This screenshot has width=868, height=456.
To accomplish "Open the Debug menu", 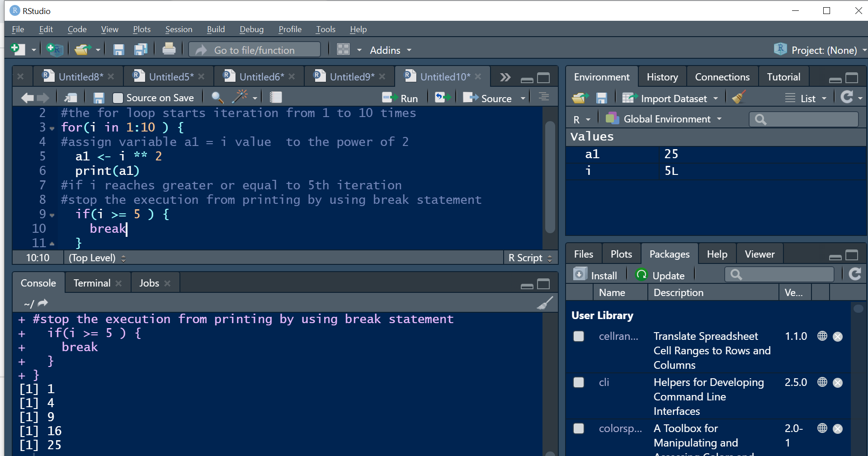I will click(251, 29).
